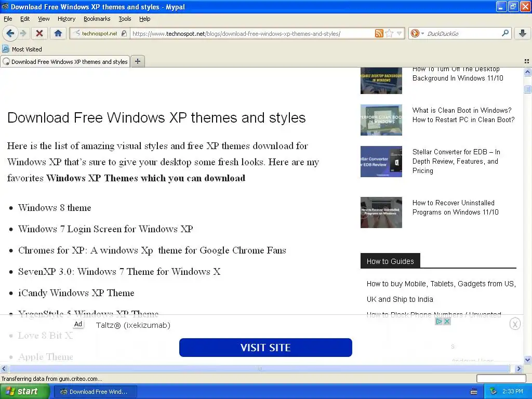Open the Windows 8 theme link

(x=54, y=208)
